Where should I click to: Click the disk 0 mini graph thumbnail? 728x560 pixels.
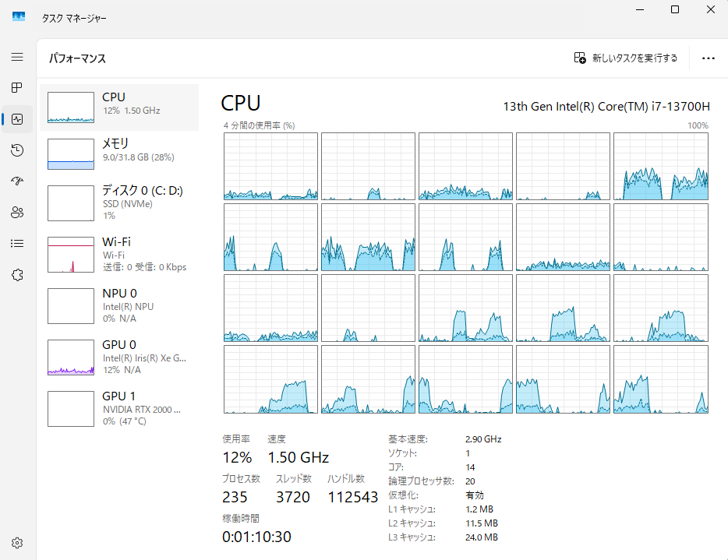coord(71,203)
